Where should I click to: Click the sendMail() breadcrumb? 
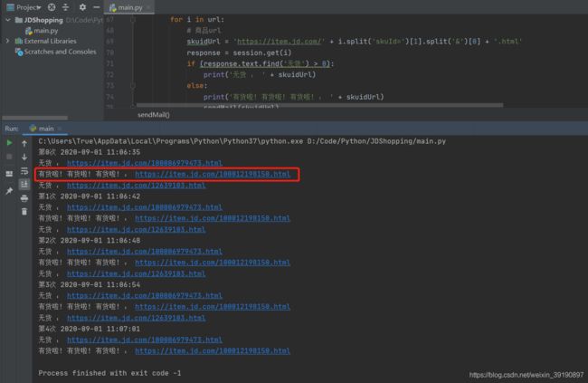point(154,114)
